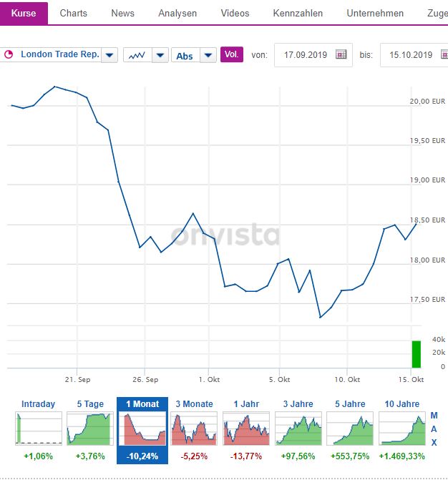Open calendar picker for end date
Viewport: 448px width, 480px height.
437,55
